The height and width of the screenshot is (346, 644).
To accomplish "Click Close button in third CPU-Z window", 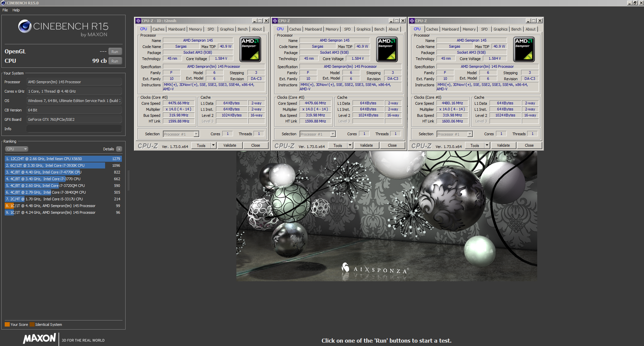I will (529, 145).
